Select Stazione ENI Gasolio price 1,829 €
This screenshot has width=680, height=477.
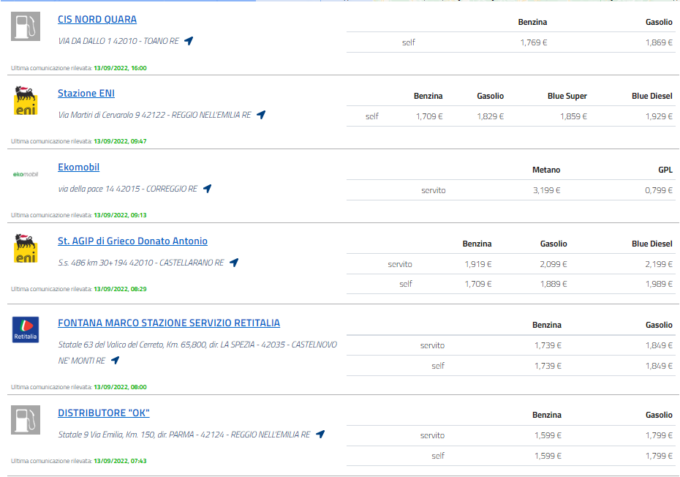490,116
